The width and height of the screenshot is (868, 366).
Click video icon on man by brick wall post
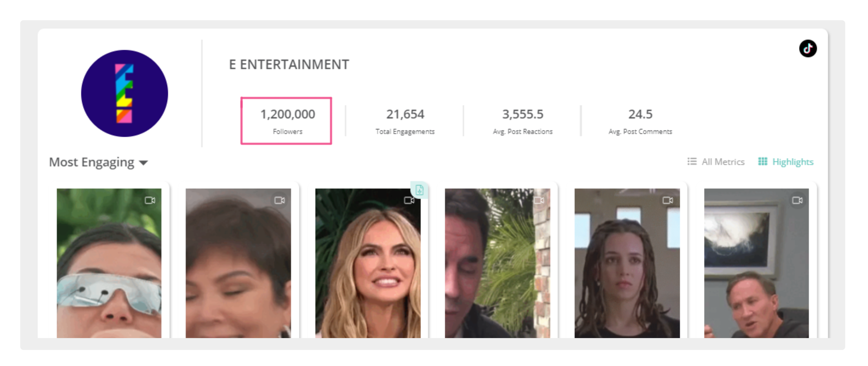539,200
